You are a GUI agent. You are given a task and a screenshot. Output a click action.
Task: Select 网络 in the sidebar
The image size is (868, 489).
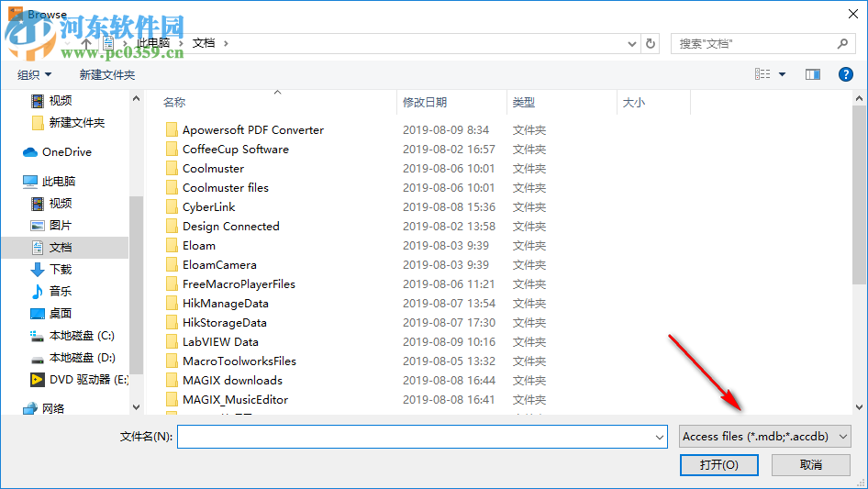point(52,408)
